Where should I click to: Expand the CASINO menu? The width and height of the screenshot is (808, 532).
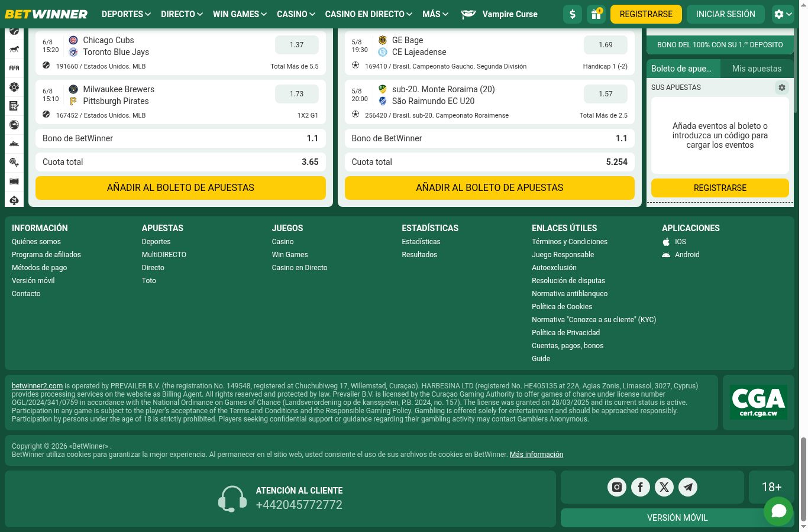(x=296, y=14)
